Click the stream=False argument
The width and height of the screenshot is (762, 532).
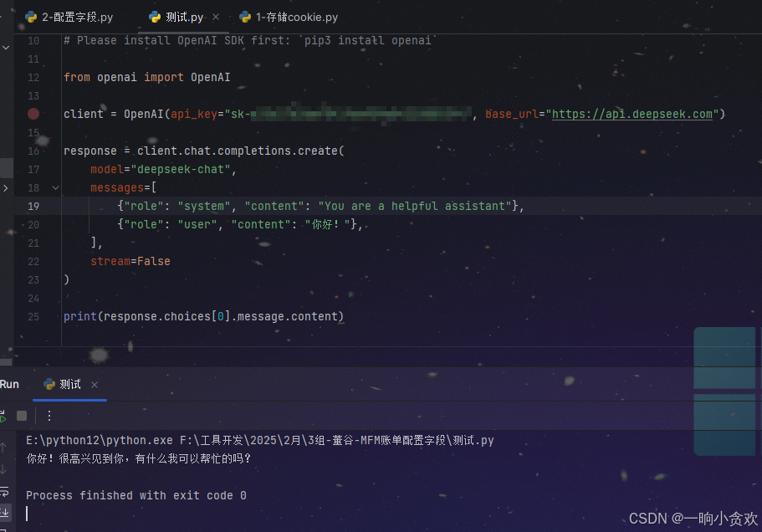(x=130, y=261)
